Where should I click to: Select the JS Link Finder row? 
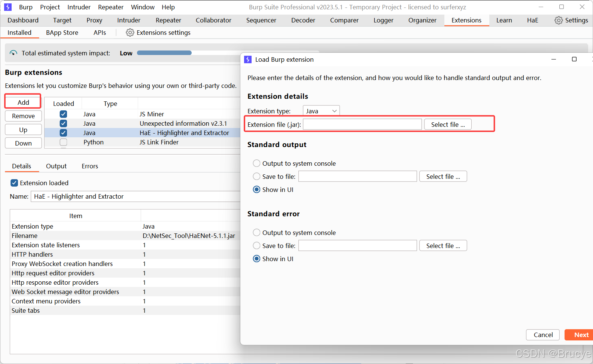(x=142, y=142)
